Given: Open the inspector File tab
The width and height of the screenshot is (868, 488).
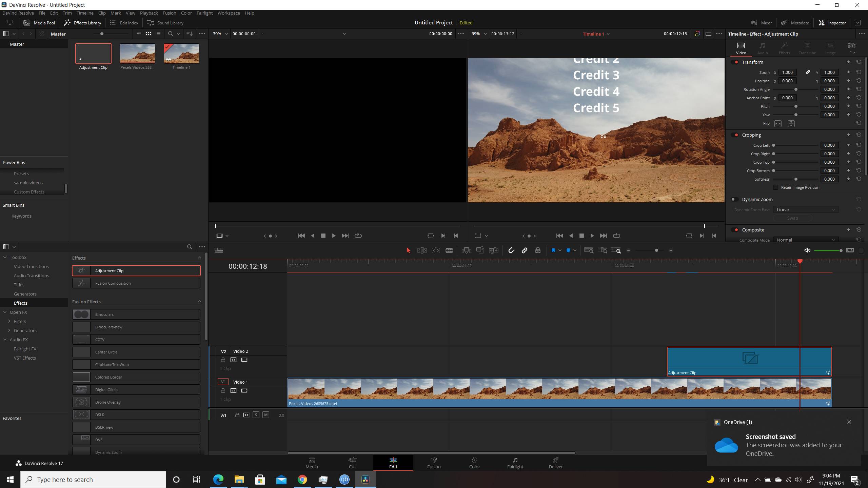Looking at the screenshot, I should click(852, 49).
